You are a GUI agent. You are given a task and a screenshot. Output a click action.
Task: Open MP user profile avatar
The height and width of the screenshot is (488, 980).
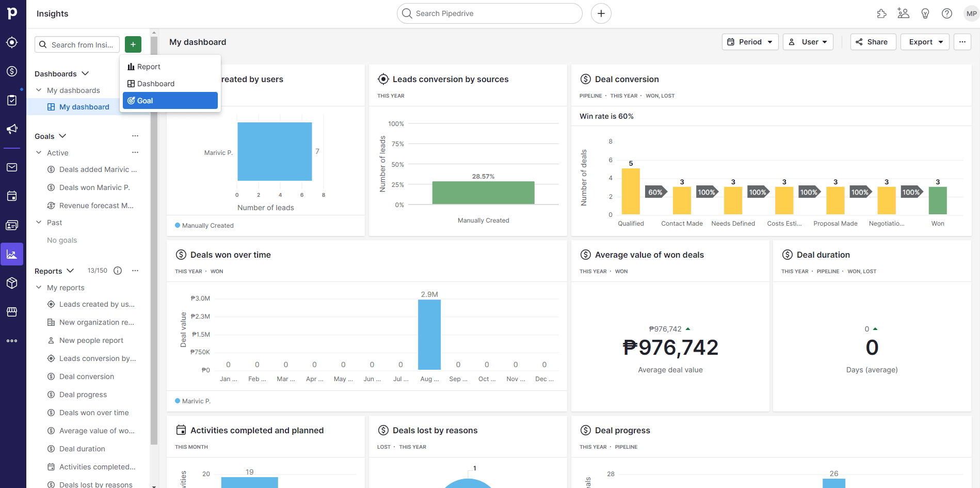[971, 13]
